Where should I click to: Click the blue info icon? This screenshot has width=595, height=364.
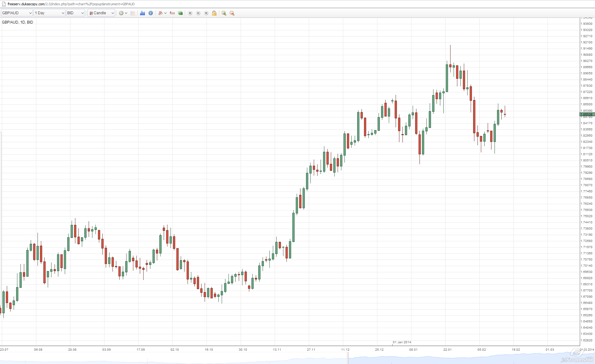point(151,13)
